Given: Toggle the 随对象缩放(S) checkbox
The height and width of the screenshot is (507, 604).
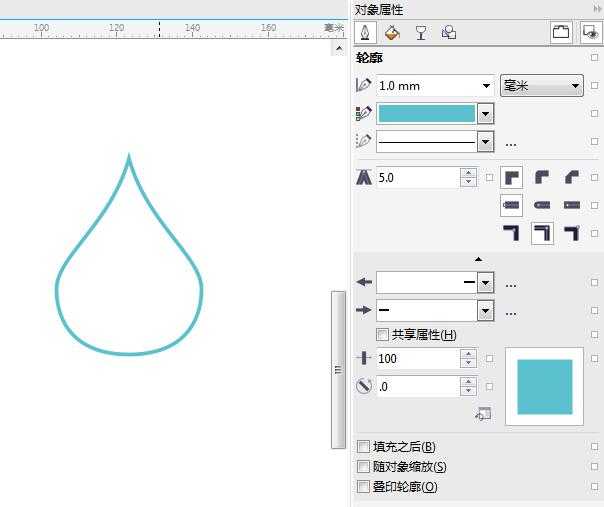Looking at the screenshot, I should [364, 467].
